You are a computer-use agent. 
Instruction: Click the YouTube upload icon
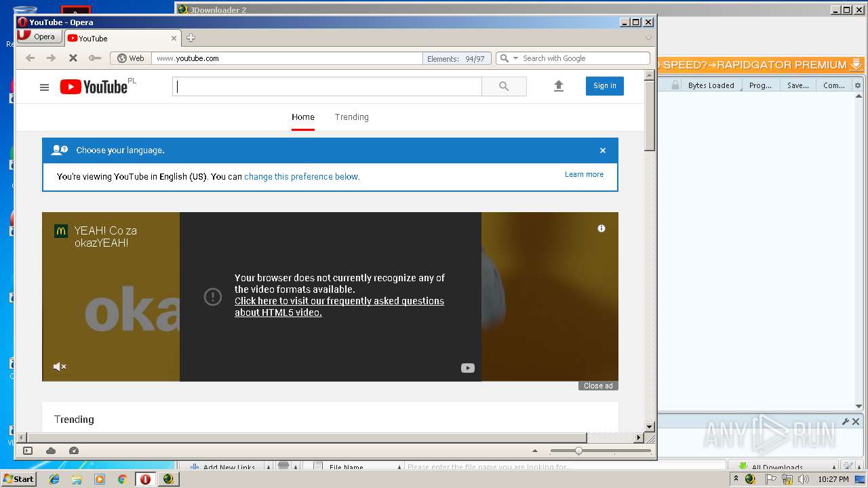(559, 86)
